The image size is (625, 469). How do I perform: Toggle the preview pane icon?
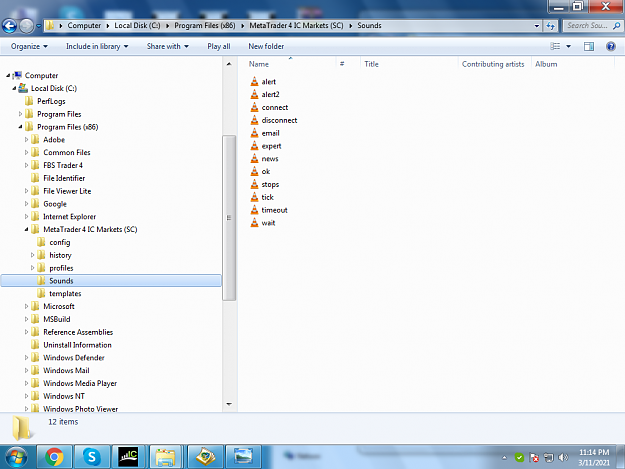588,47
